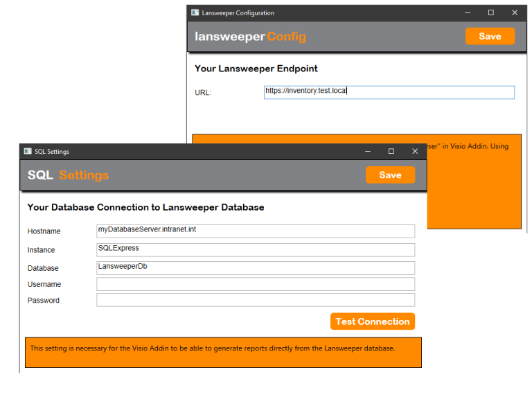Open the Lansweeper Configuration window icon menu
This screenshot has width=532, height=399.
[195, 12]
